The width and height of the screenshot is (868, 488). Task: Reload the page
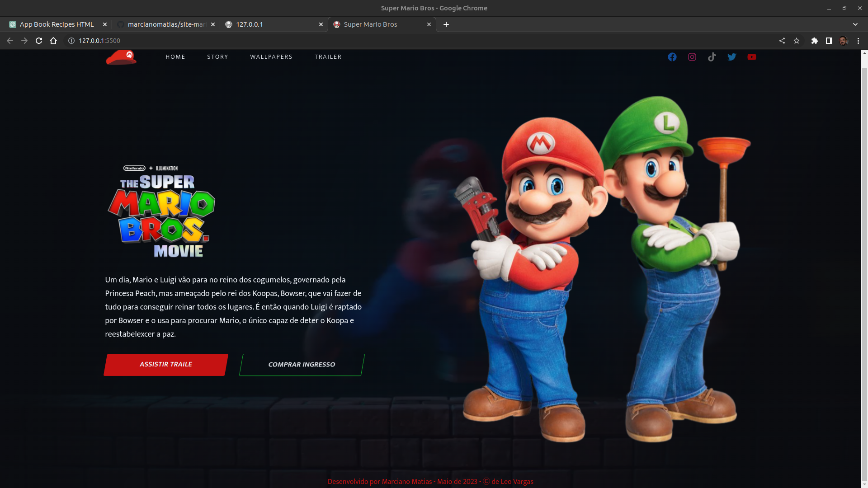pos(39,41)
